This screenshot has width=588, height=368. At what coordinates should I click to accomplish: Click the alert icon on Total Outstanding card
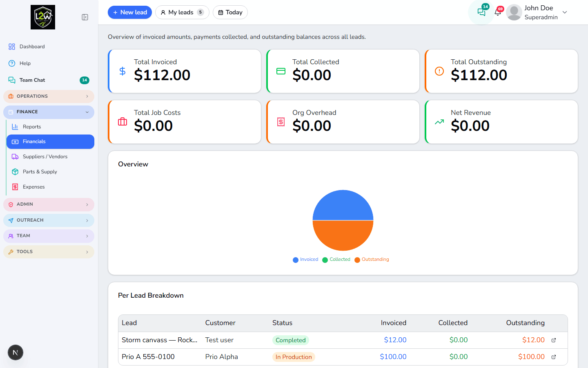click(439, 71)
